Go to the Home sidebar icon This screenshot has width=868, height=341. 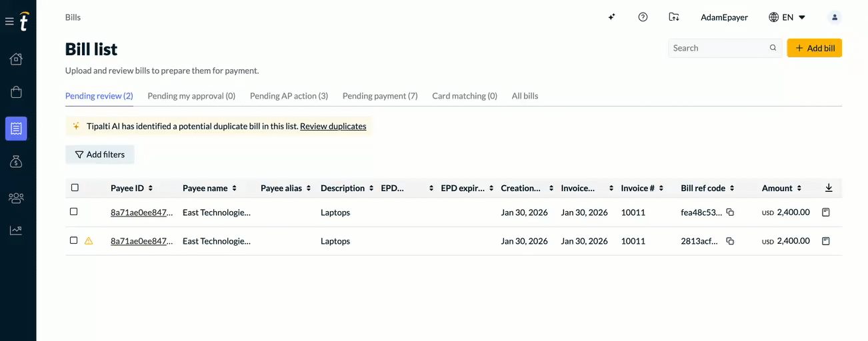pyautogui.click(x=16, y=59)
